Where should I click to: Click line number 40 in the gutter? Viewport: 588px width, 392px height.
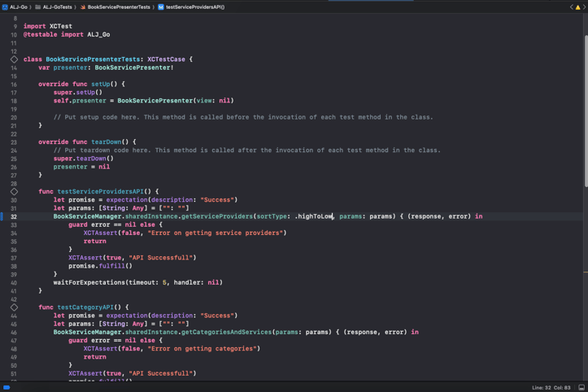(x=14, y=283)
